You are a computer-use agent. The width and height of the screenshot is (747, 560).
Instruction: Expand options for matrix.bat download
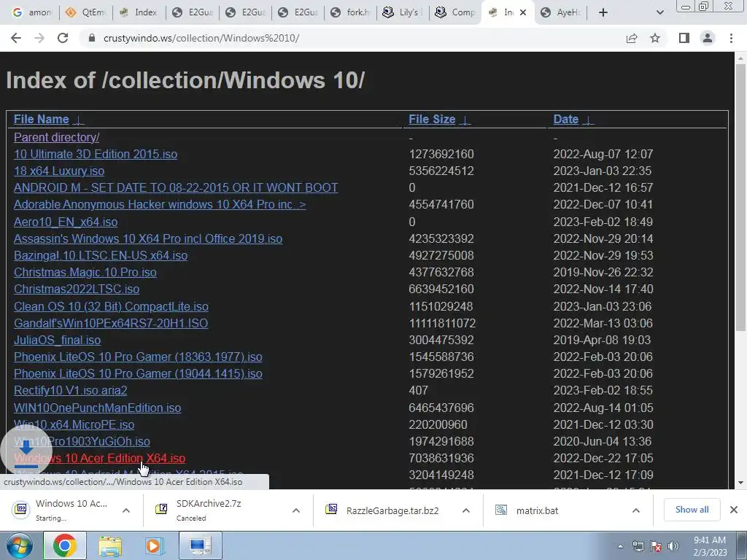(x=636, y=510)
